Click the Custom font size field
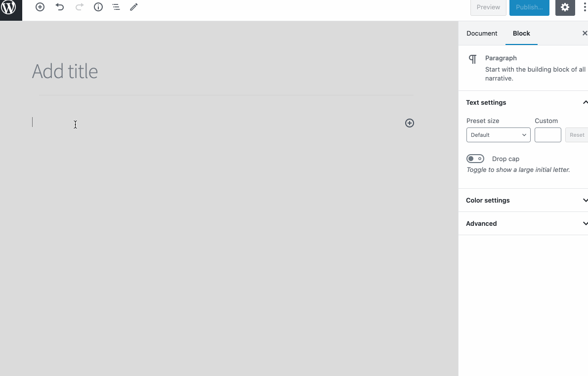Viewport: 588px width, 376px height. [548, 135]
